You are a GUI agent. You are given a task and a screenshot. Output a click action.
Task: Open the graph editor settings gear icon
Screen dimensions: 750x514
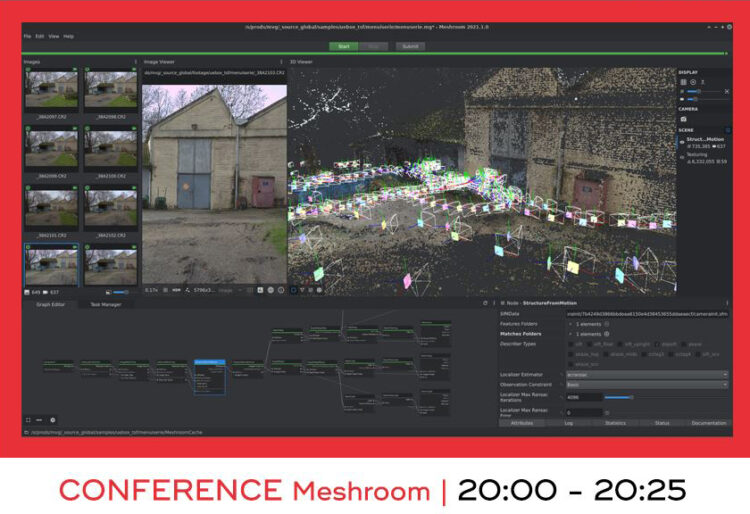click(x=53, y=420)
